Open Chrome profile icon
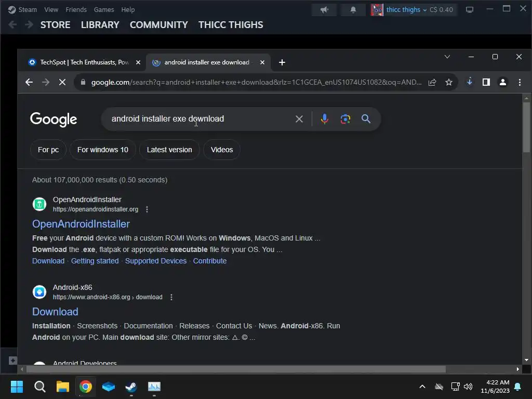The width and height of the screenshot is (532, 399). 503,82
